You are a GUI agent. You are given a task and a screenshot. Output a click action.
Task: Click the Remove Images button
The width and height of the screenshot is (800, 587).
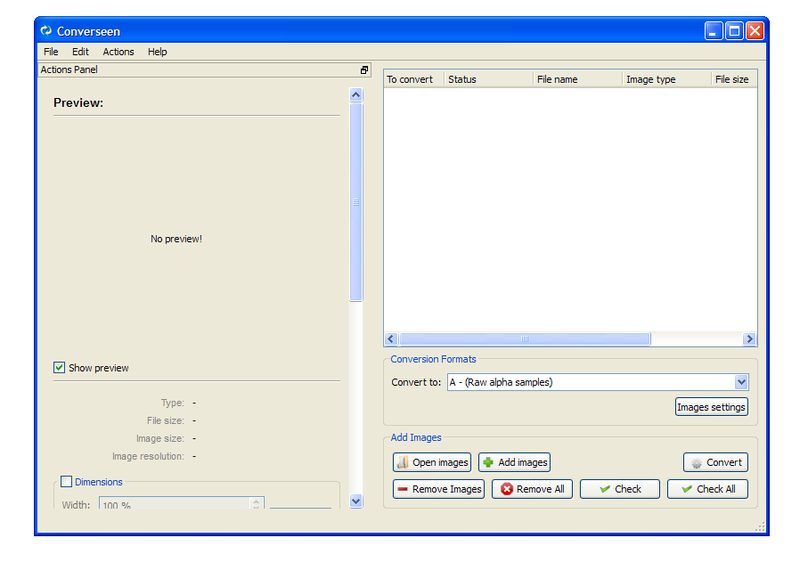pyautogui.click(x=439, y=489)
